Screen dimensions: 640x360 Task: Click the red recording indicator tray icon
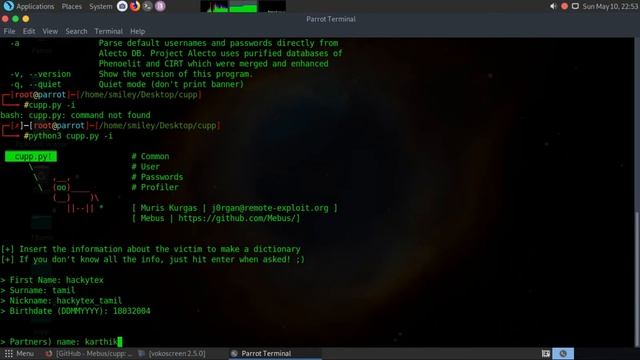point(564,7)
